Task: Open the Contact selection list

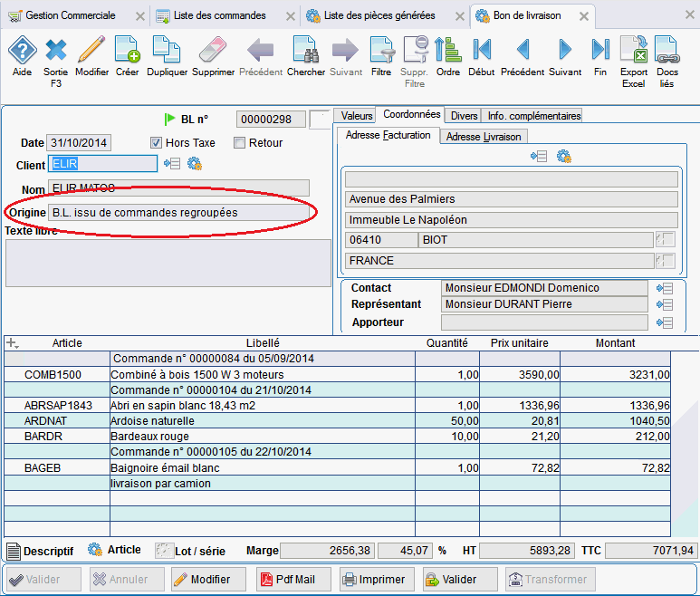Action: 666,288
